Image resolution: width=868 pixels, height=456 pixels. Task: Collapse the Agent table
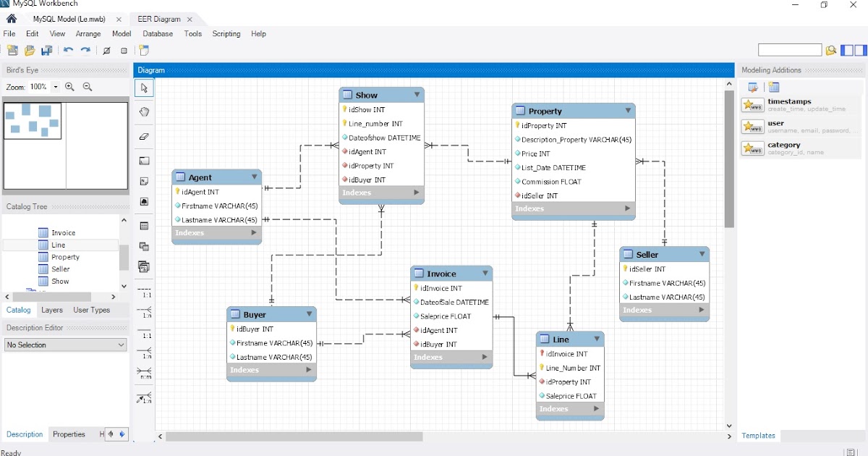[x=254, y=177]
